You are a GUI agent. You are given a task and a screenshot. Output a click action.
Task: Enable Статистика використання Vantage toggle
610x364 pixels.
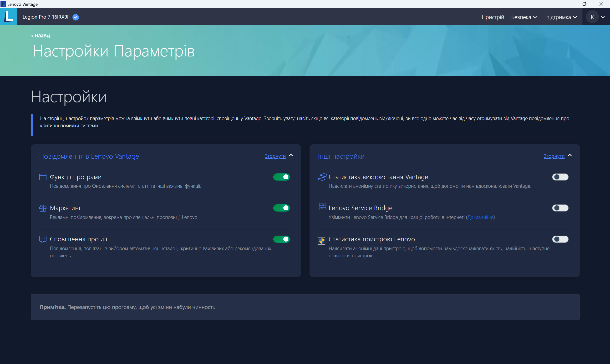[560, 177]
